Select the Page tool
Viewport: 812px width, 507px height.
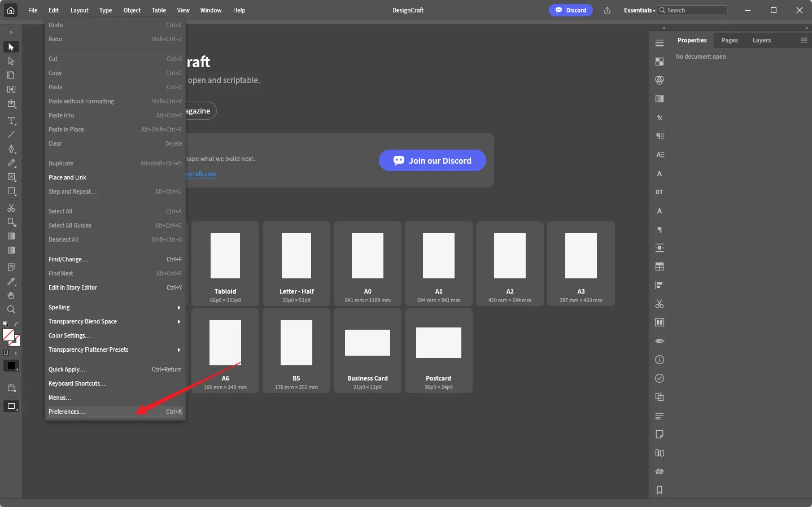[x=11, y=75]
